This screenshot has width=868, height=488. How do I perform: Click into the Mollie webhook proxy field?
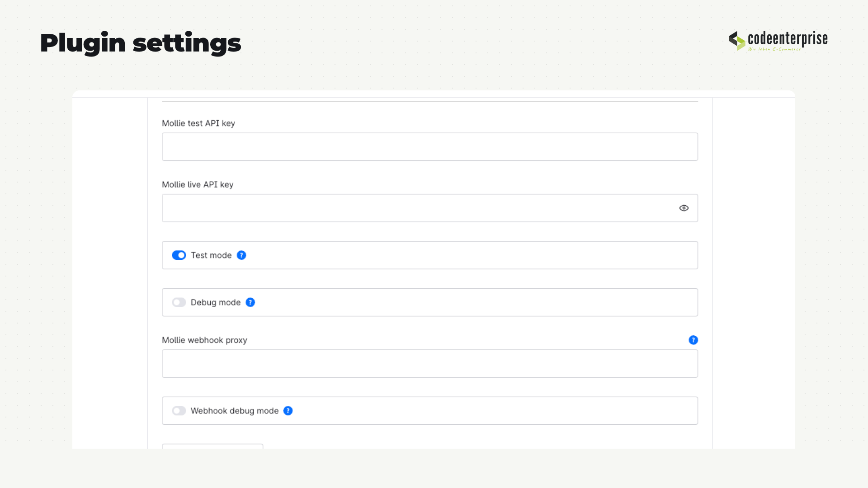430,364
